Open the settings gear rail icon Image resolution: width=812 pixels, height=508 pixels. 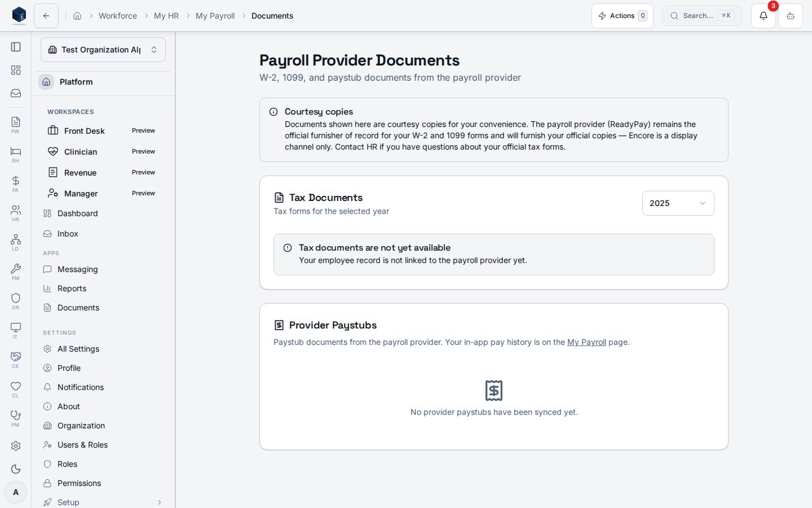(16, 446)
